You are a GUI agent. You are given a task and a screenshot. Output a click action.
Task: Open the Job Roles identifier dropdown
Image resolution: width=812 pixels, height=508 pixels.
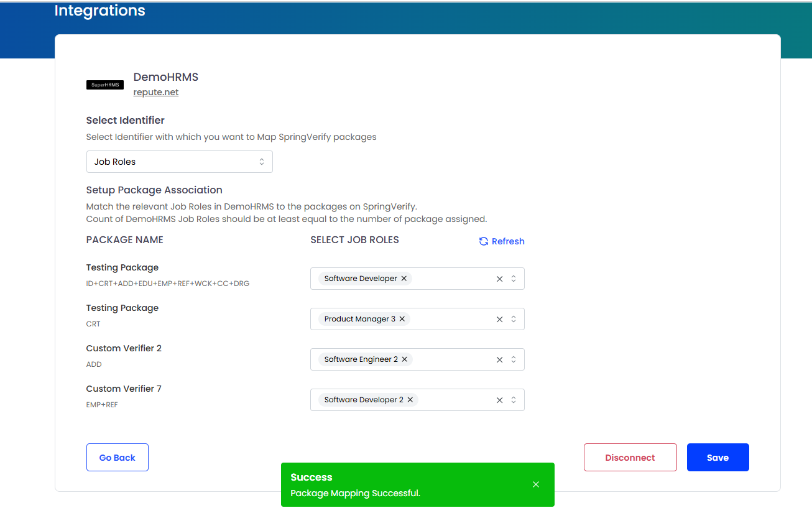point(179,162)
